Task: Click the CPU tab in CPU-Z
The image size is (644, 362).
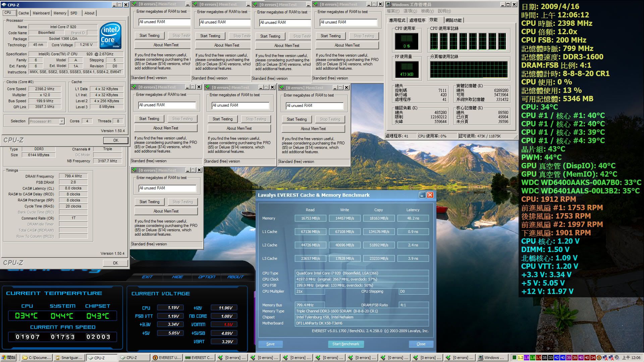Action: click(x=8, y=12)
